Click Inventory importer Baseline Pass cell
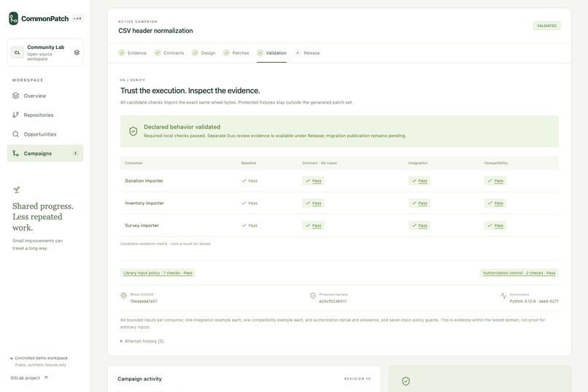Screen dimensions: 588x392 pyautogui.click(x=249, y=203)
